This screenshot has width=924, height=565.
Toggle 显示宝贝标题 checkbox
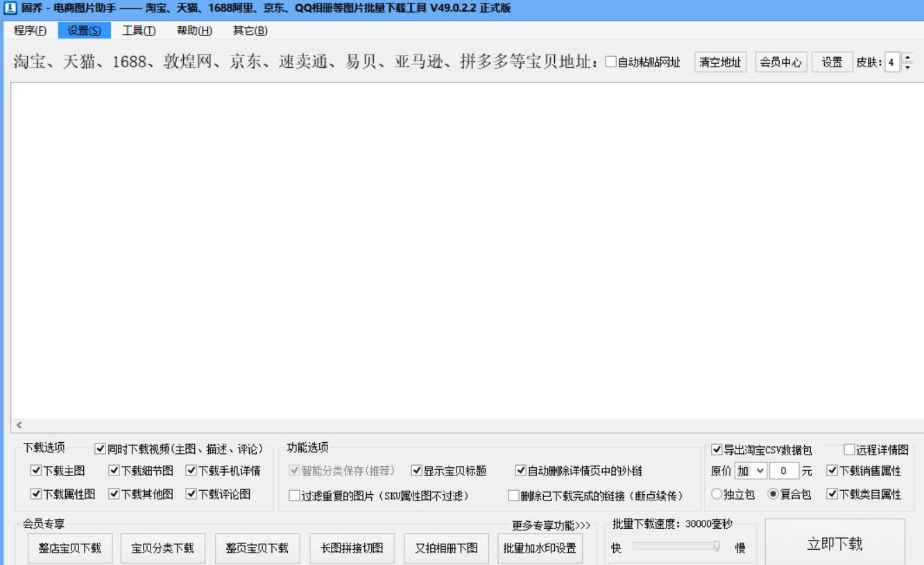(x=416, y=471)
